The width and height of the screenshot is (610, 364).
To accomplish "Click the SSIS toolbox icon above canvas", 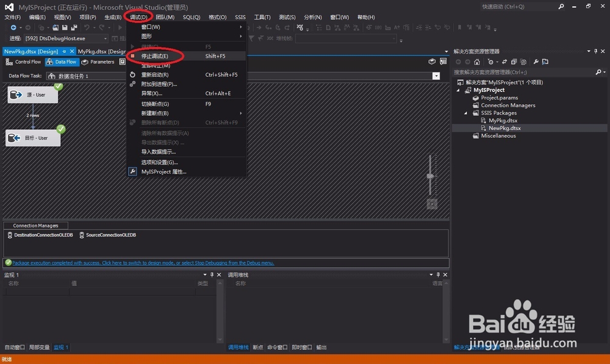I will [432, 62].
